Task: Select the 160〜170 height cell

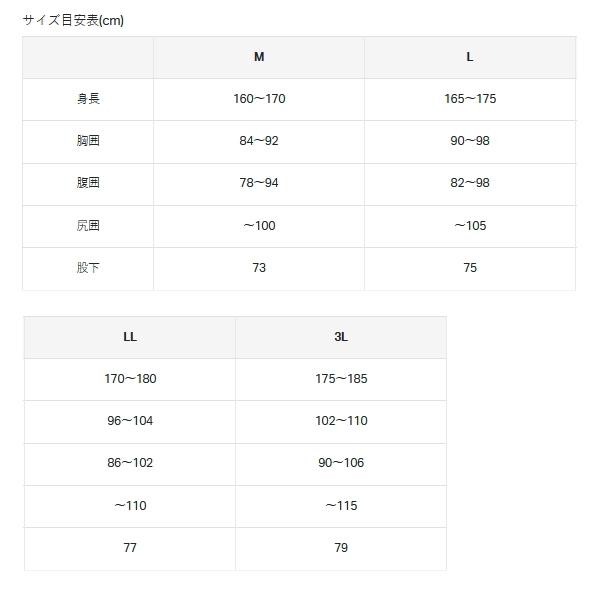Action: 259,99
